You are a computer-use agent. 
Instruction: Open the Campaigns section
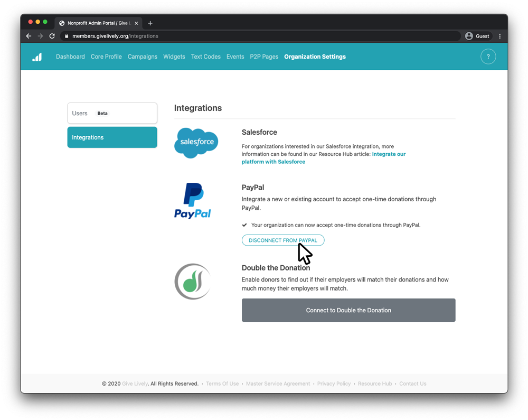click(143, 57)
